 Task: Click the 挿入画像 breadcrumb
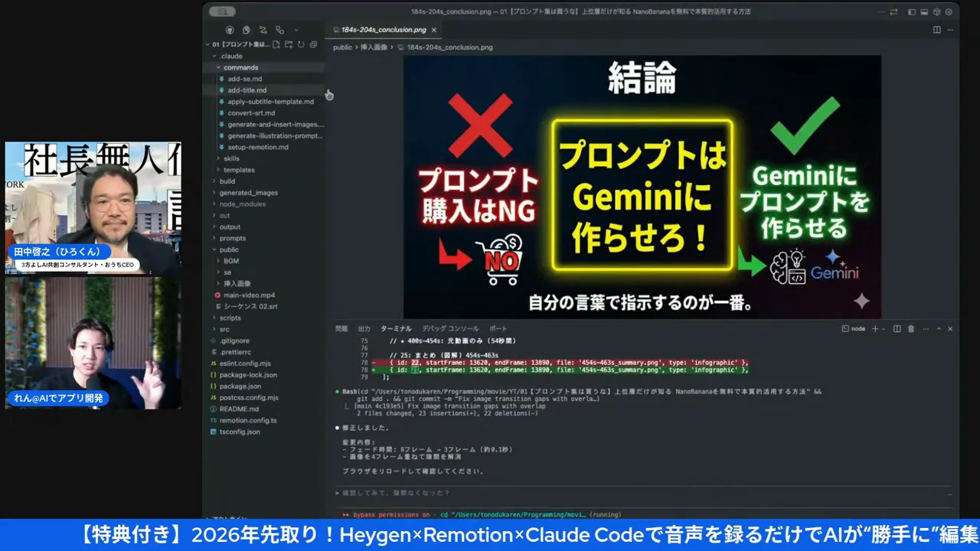click(375, 47)
